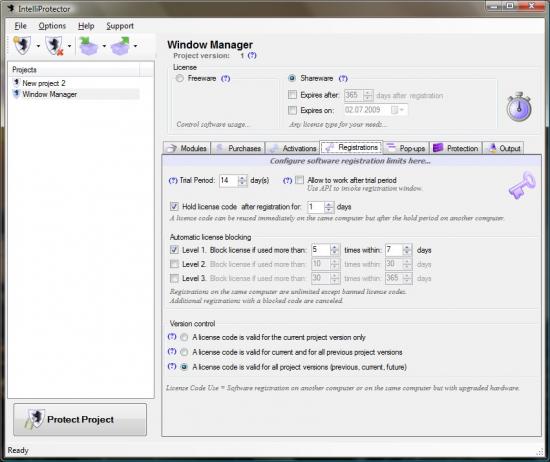Image resolution: width=550 pixels, height=462 pixels.
Task: Select New project 2 in Projects list
Action: [x=43, y=83]
